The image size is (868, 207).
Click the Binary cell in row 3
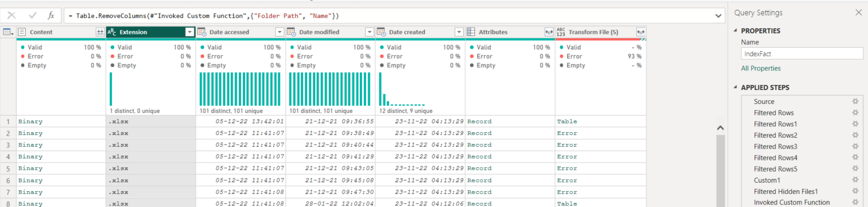coord(61,145)
